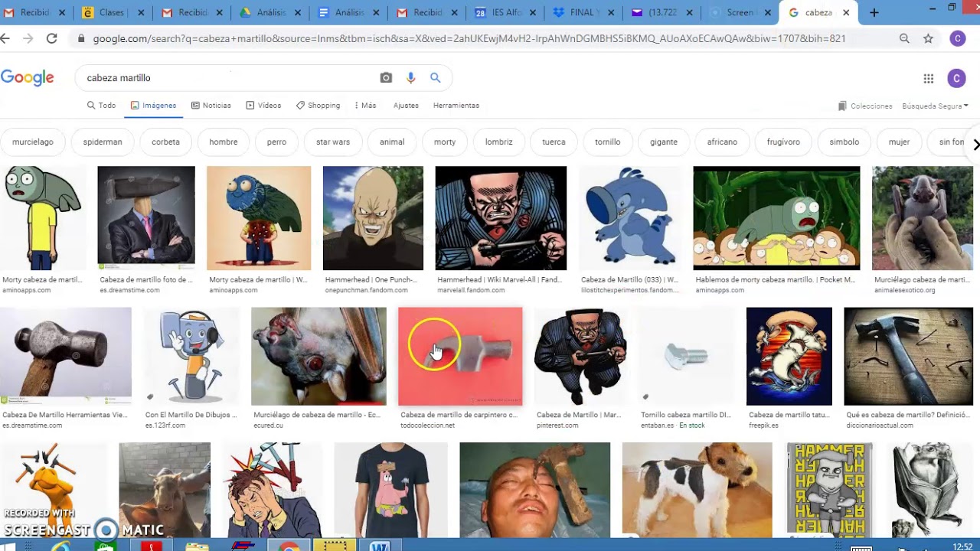Open the Google apps grid
The image size is (980, 551).
(x=928, y=78)
